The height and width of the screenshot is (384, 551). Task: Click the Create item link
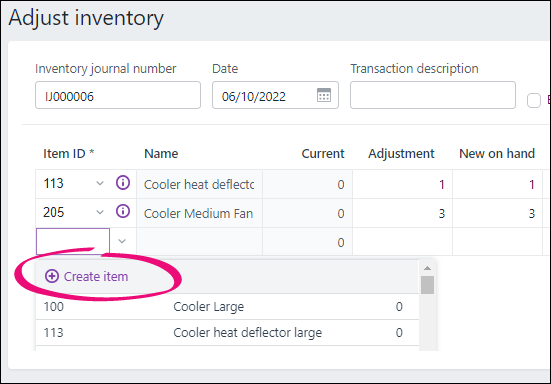click(96, 276)
